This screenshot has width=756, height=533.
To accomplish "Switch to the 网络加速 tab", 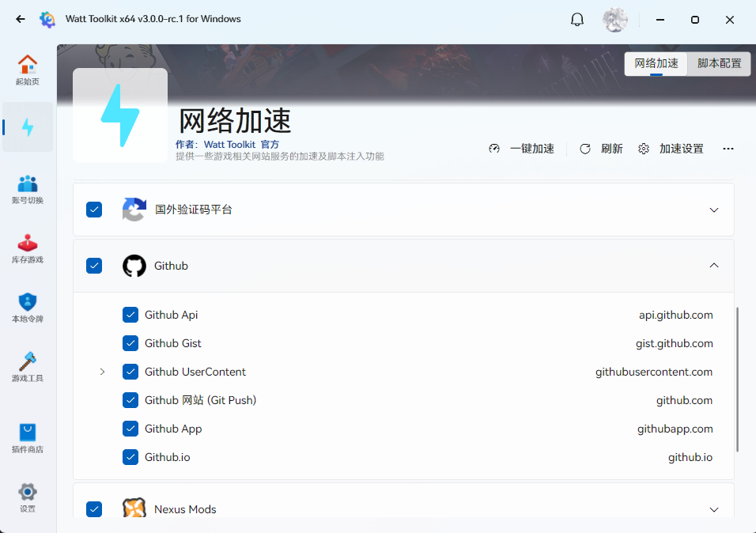I will pyautogui.click(x=656, y=64).
